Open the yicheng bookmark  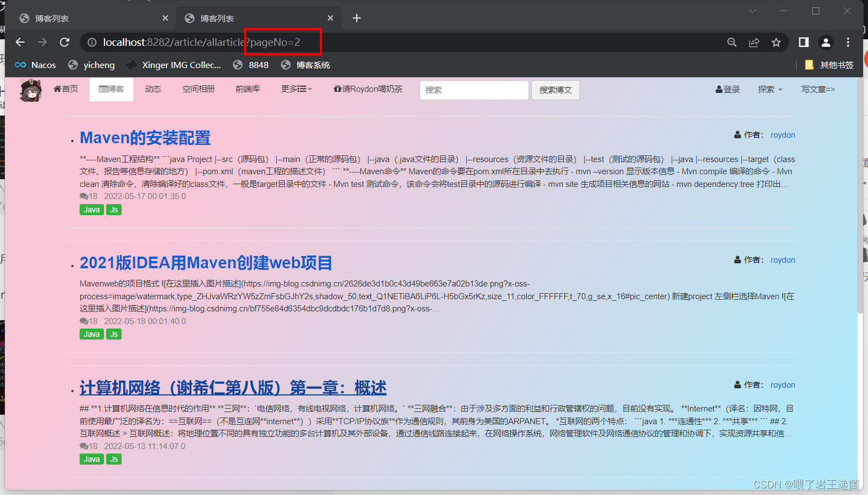point(91,65)
